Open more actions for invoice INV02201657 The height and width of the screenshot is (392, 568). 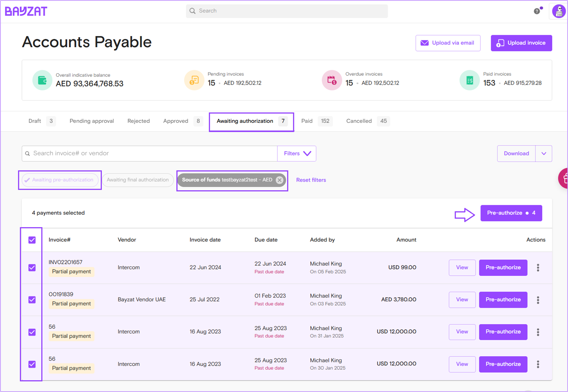point(538,268)
